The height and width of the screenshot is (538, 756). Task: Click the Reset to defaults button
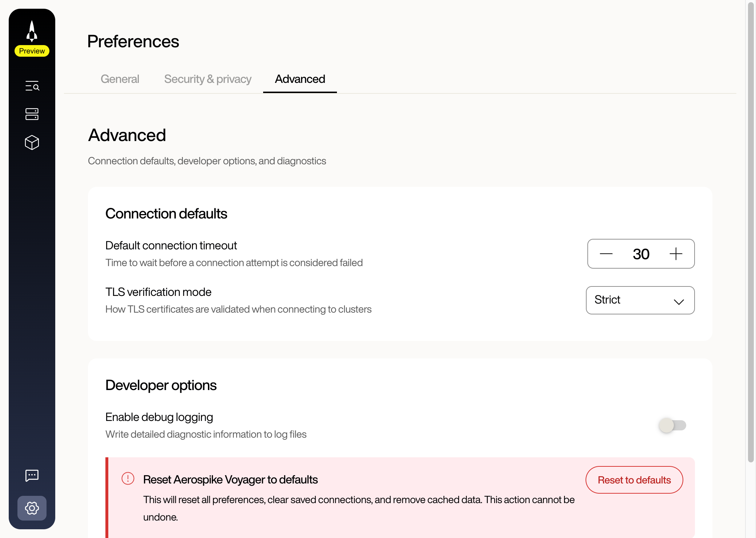click(634, 480)
